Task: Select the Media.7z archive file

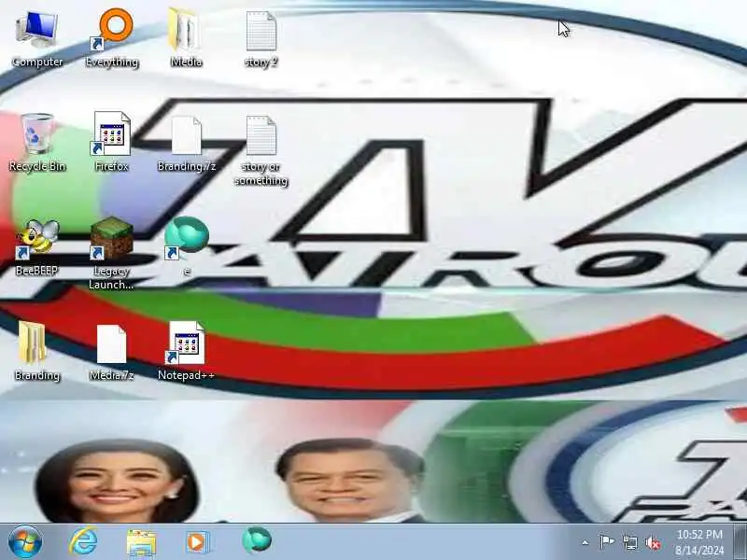Action: [x=112, y=352]
